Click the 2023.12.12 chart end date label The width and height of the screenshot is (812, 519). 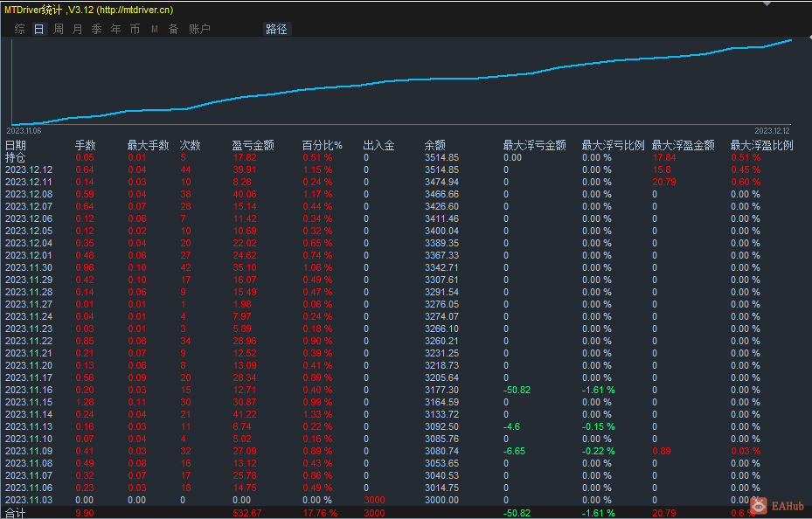click(x=772, y=131)
